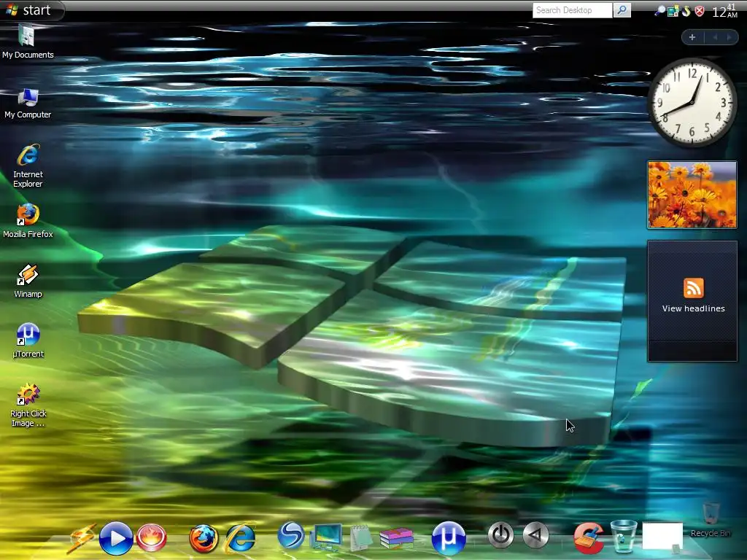Viewport: 747px width, 560px height.
Task: Launch µTorrent from the dock
Action: [x=449, y=538]
